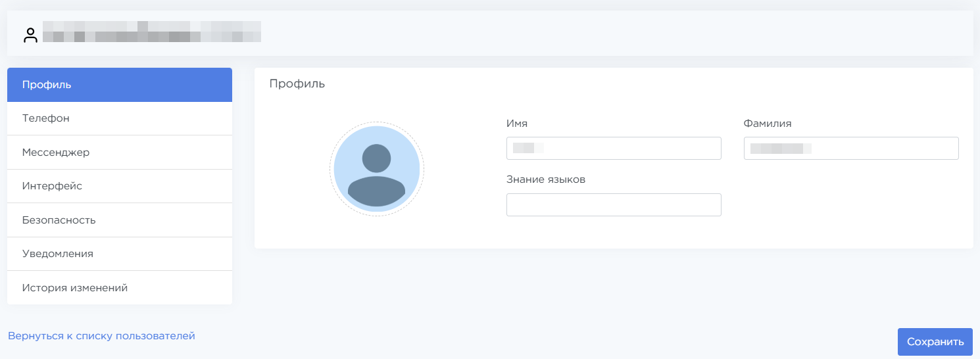Switch to the Телефон section

pos(119,118)
